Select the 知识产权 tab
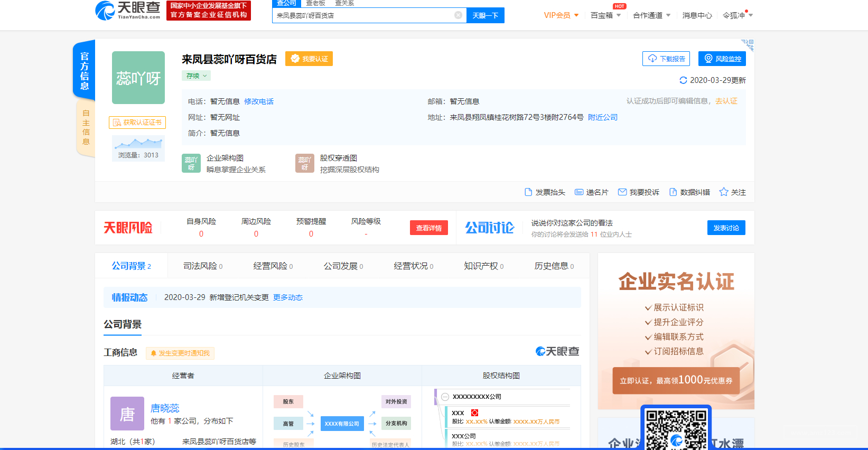 point(483,266)
